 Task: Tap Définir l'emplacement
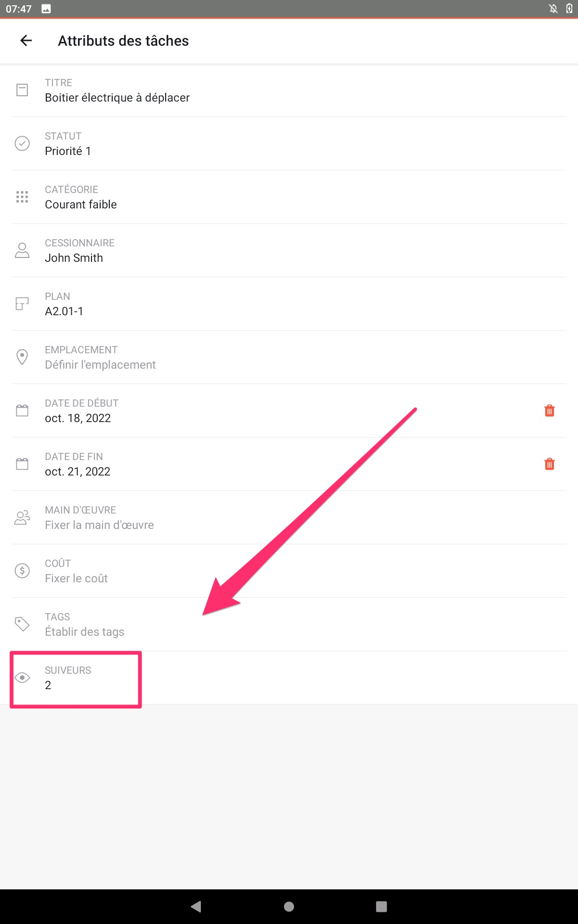100,365
